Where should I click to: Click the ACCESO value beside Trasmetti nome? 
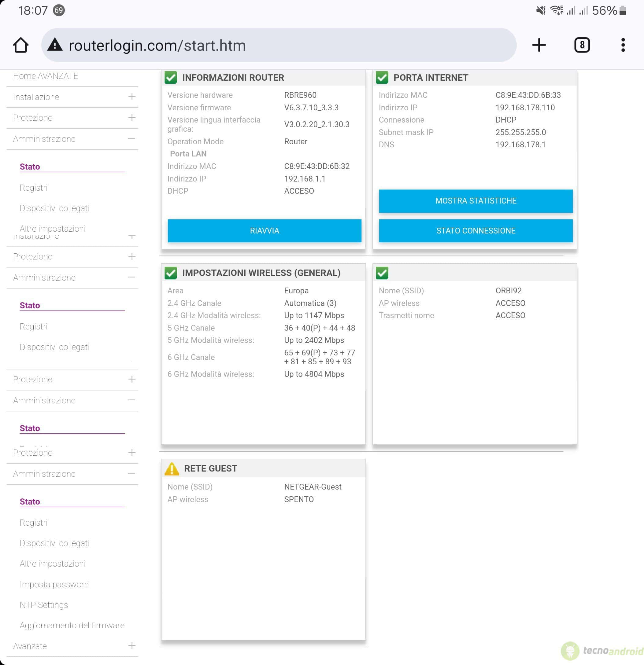(510, 315)
